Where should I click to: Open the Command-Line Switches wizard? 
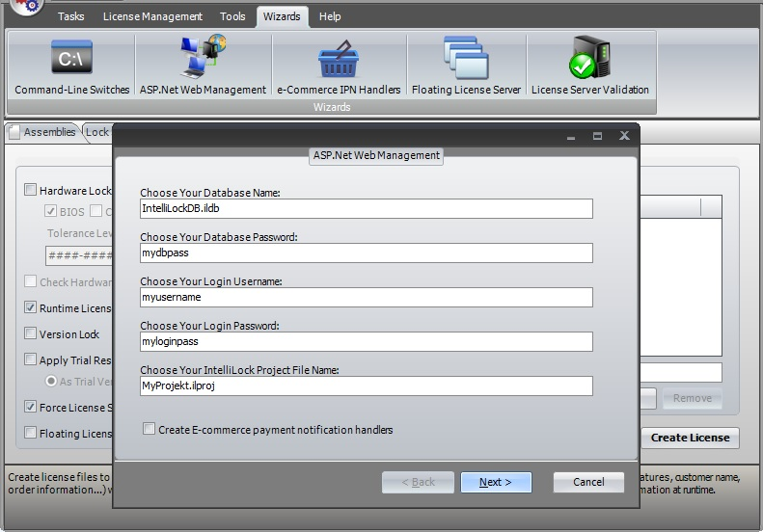[71, 66]
